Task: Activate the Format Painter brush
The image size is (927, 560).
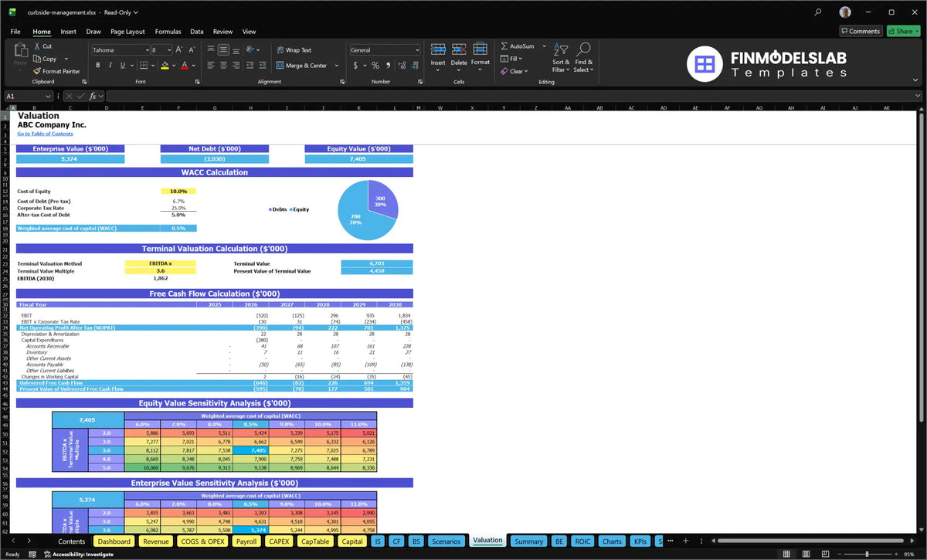Action: click(x=36, y=71)
